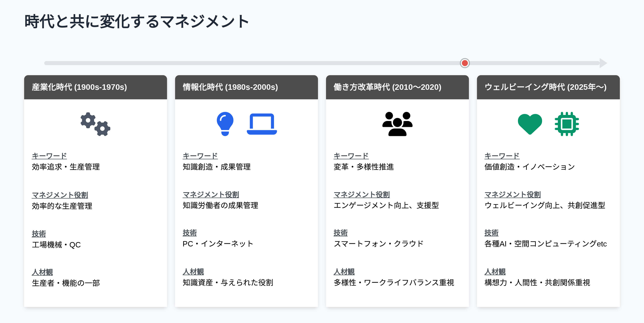Viewport: 644px width, 323px height.
Task: Click text 工場機械・QC
Action: point(56,245)
